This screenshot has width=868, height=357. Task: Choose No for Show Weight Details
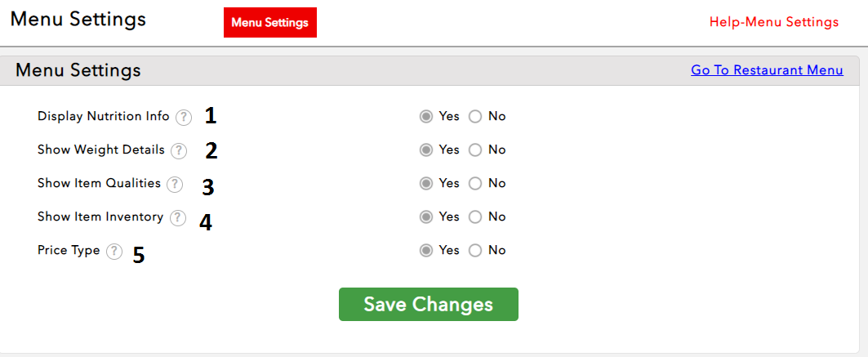pyautogui.click(x=475, y=149)
